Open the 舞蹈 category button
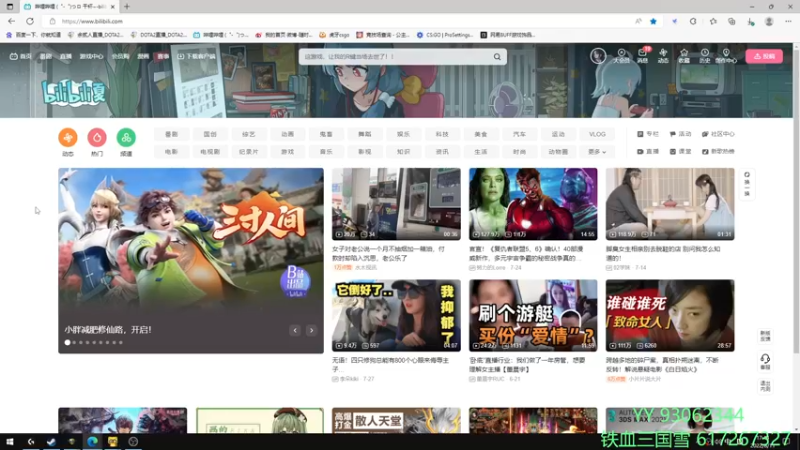The image size is (800, 450). (364, 134)
